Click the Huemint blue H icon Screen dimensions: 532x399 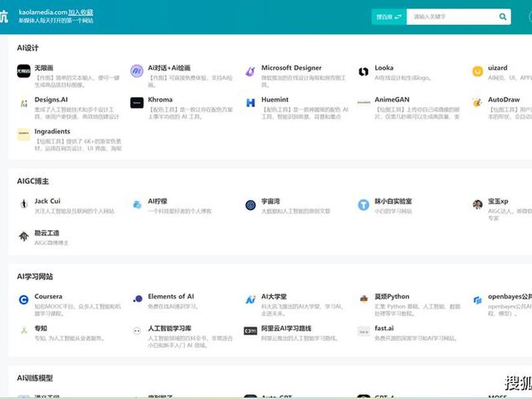pos(251,103)
